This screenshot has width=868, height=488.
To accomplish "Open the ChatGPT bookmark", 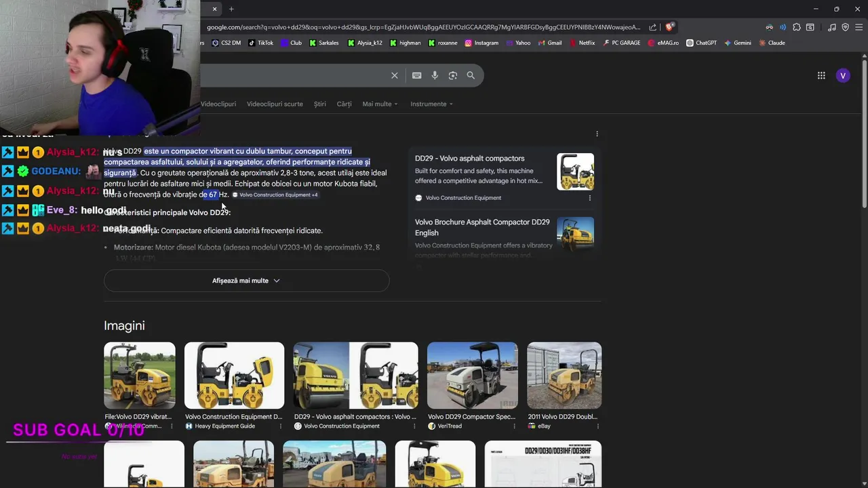I will (x=701, y=43).
